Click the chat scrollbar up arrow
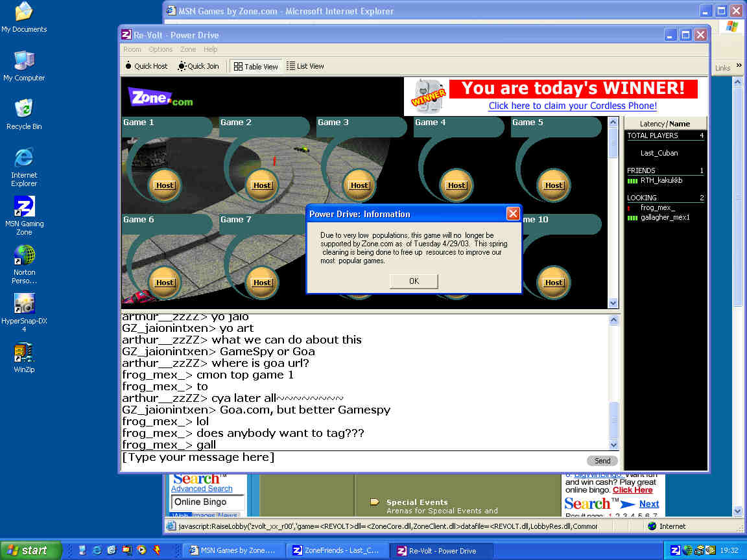 pos(613,320)
